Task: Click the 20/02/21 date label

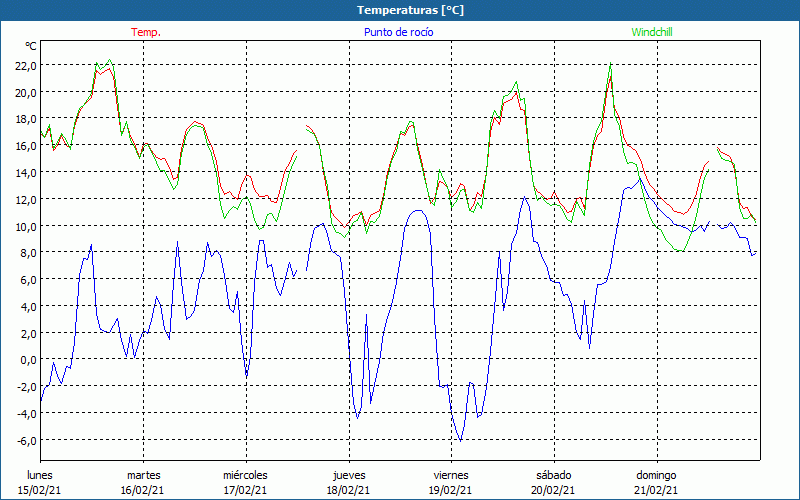Action: click(x=554, y=490)
